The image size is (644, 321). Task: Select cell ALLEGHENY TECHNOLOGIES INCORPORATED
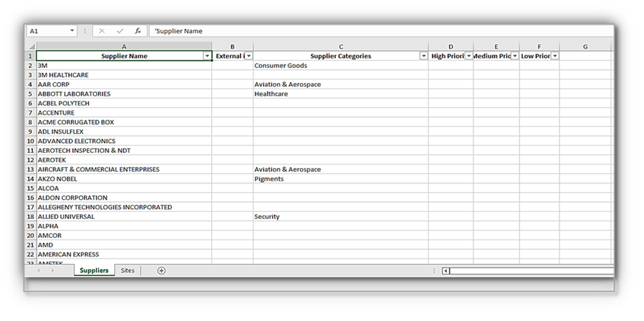click(124, 207)
